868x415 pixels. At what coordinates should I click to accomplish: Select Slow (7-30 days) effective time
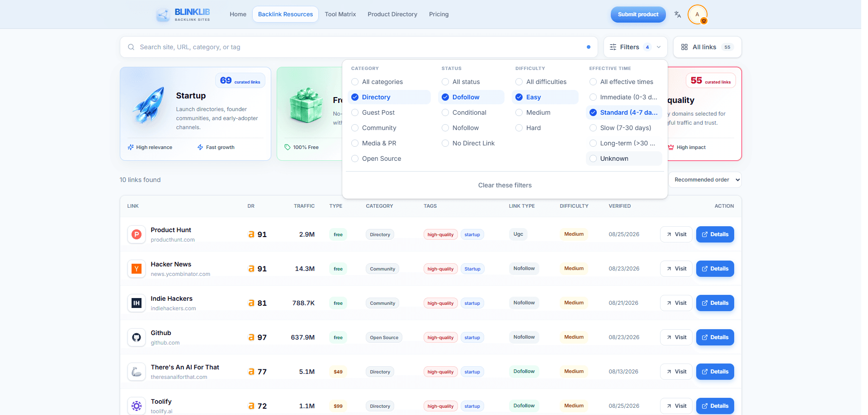coord(624,128)
